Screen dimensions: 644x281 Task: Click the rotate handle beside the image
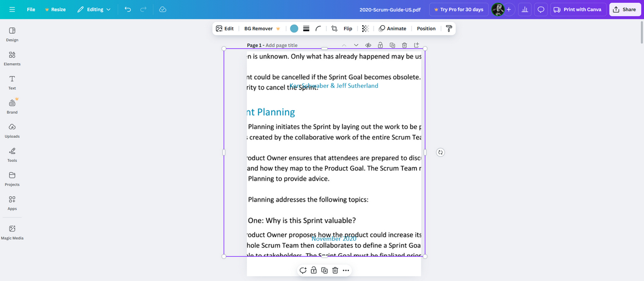click(x=440, y=152)
